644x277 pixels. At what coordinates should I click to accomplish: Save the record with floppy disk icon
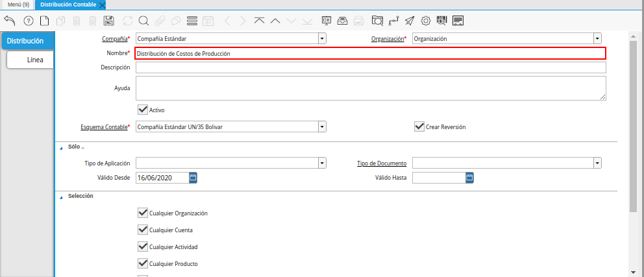click(x=109, y=21)
